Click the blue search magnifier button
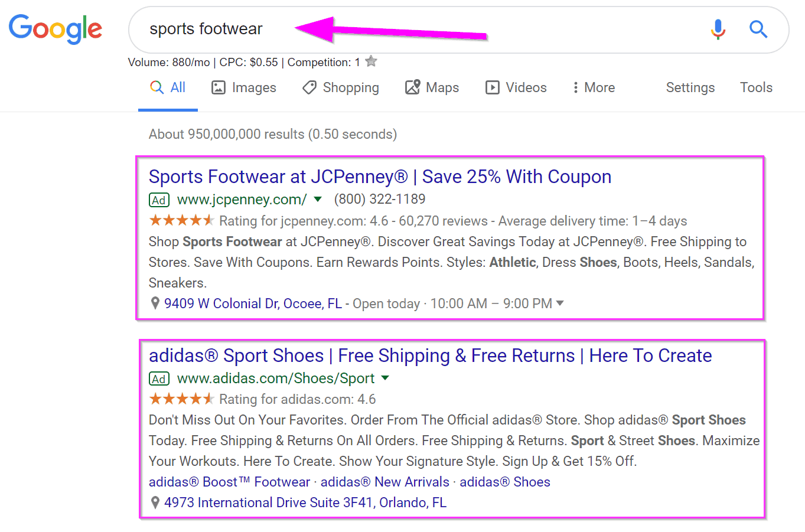The image size is (805, 532). click(x=758, y=29)
